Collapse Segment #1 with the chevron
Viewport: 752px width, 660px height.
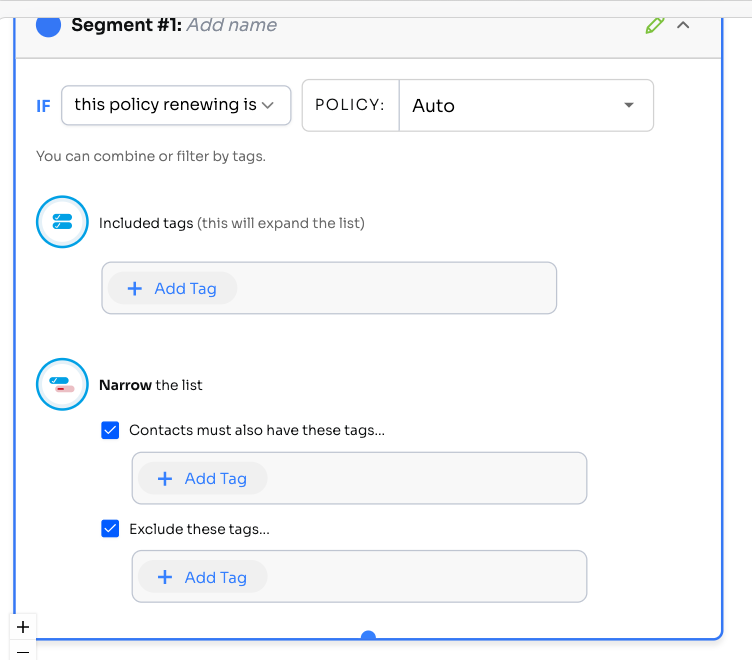point(684,25)
